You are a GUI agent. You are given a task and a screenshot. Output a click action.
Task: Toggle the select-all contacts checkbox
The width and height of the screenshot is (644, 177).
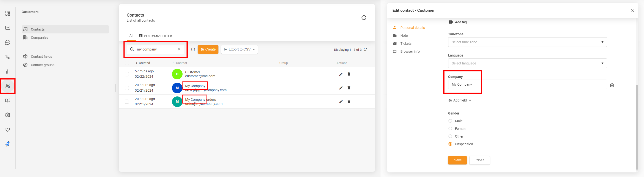point(127,63)
